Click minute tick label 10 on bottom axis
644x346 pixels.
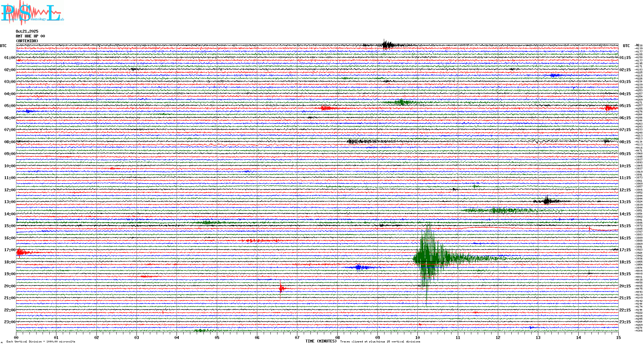pyautogui.click(x=417, y=338)
